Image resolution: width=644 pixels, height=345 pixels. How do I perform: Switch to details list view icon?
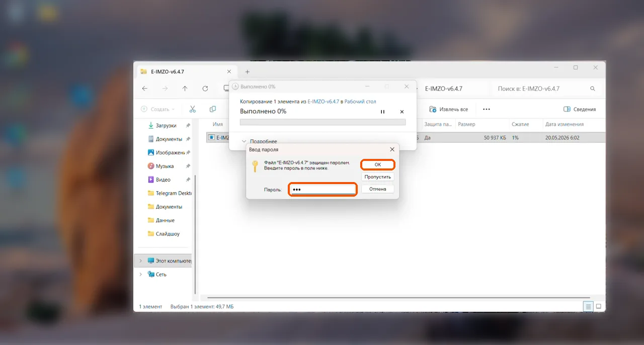588,306
